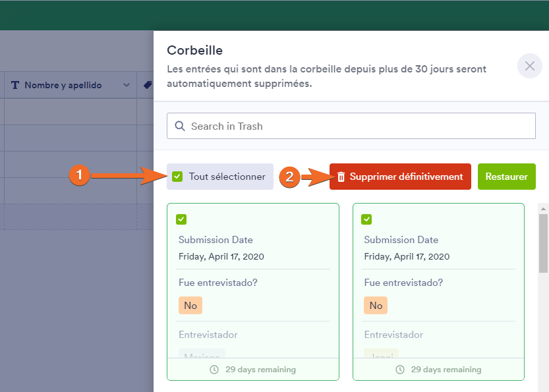
Task: Click the Corbeille heading
Action: point(194,50)
